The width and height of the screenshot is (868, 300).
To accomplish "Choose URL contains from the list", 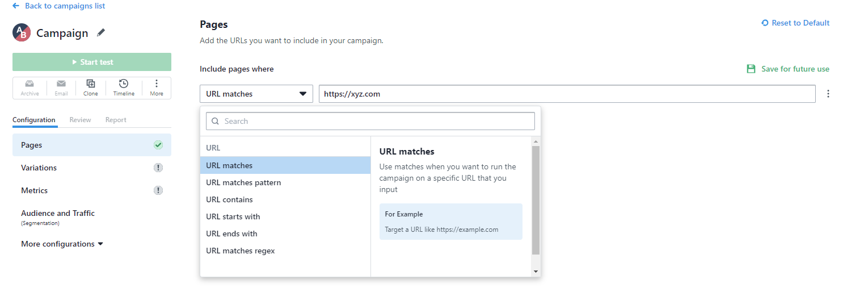I will (x=230, y=199).
